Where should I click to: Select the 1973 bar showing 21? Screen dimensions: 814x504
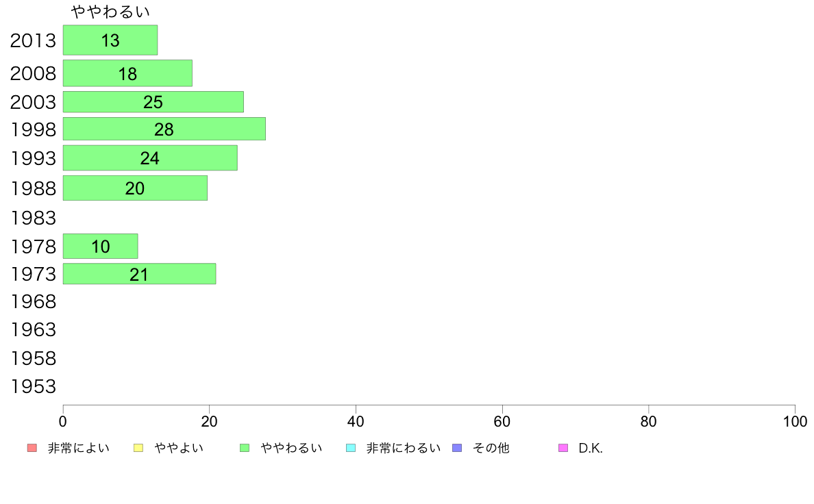click(139, 273)
